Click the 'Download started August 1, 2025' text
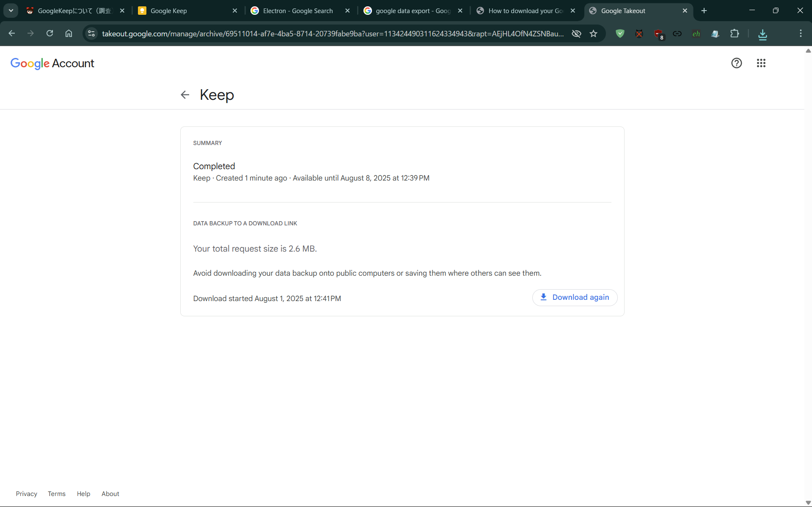The height and width of the screenshot is (507, 812). click(x=267, y=299)
